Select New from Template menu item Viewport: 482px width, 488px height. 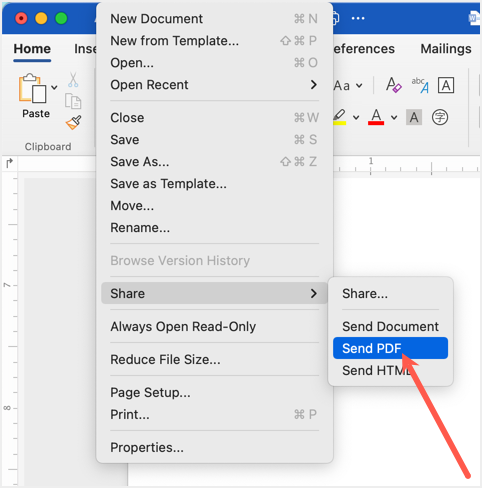pyautogui.click(x=214, y=41)
